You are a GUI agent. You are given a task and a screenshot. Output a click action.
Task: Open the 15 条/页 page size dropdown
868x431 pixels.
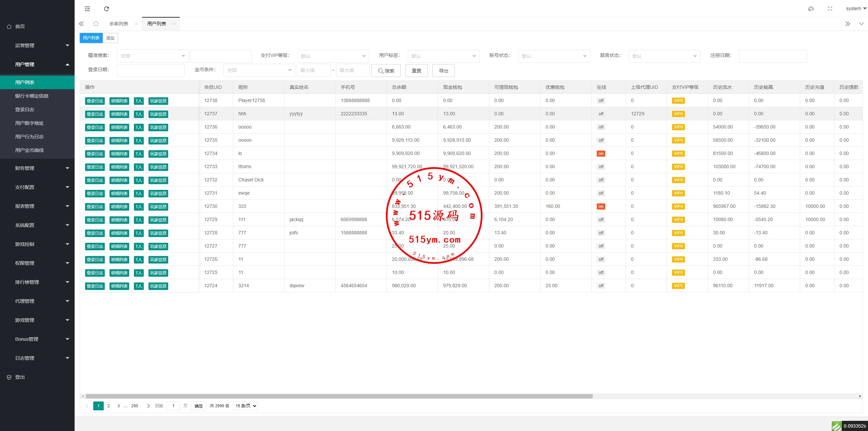[x=245, y=406]
